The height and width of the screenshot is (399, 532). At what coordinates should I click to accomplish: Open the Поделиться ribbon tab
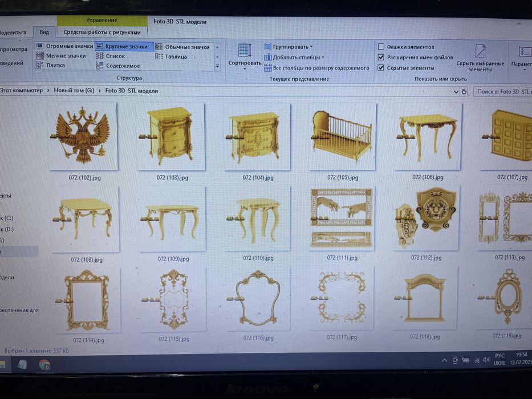pos(13,32)
